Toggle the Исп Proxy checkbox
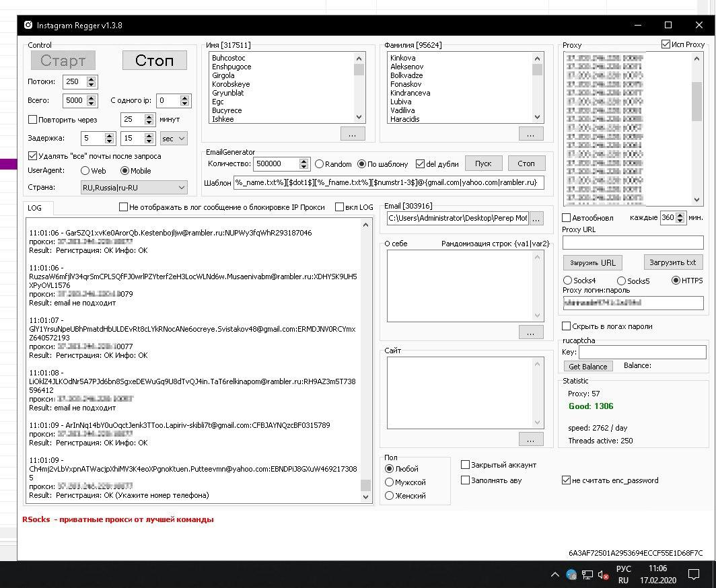 click(666, 44)
